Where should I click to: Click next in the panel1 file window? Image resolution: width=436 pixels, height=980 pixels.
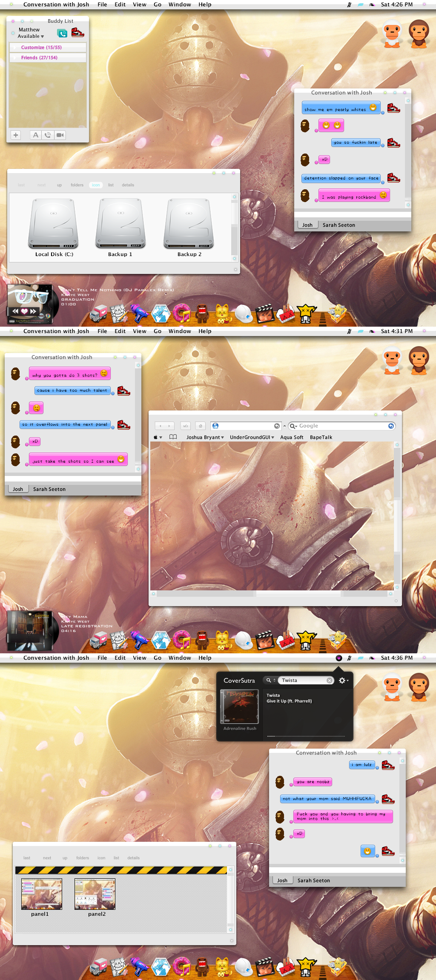tap(47, 858)
